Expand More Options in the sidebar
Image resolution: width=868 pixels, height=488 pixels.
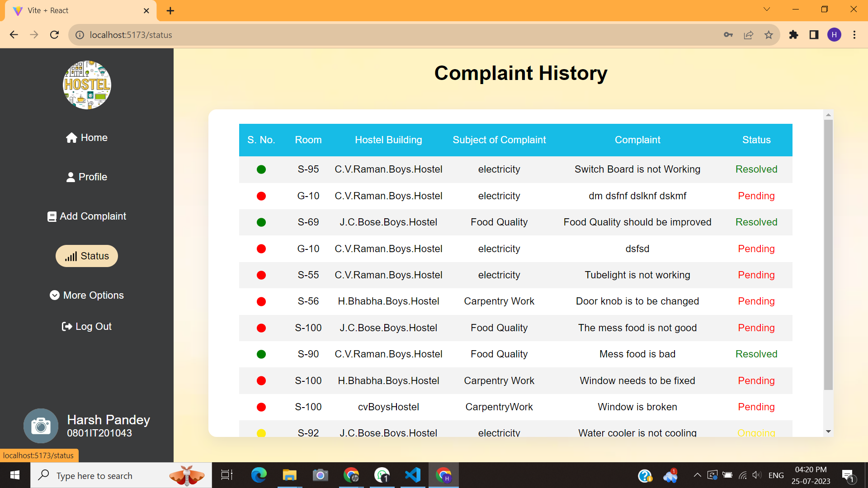coord(86,295)
